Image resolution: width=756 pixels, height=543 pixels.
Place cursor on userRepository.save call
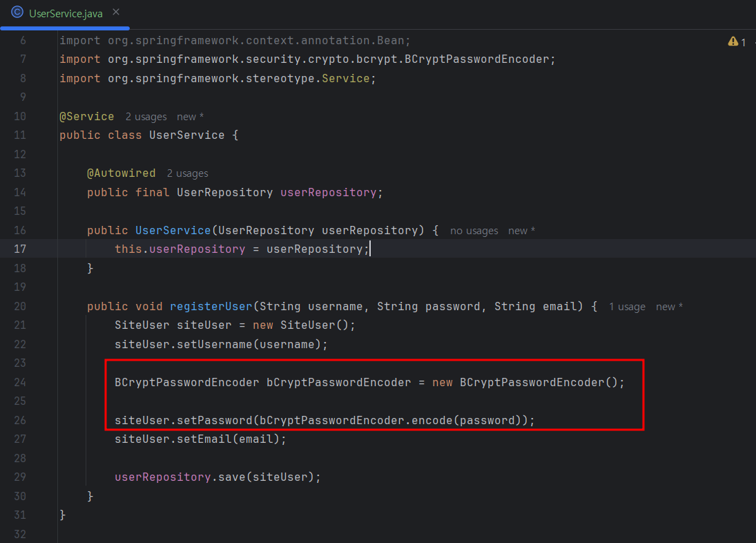point(217,477)
